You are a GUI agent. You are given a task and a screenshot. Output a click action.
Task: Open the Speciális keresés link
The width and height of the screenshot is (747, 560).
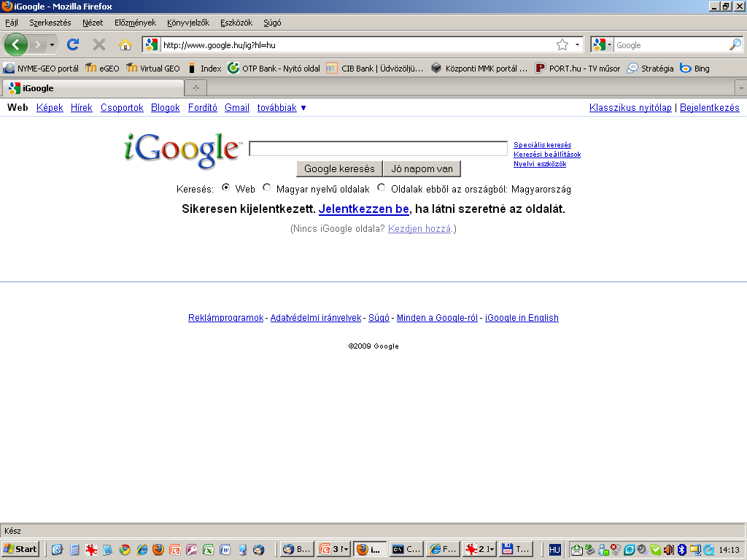(x=543, y=145)
